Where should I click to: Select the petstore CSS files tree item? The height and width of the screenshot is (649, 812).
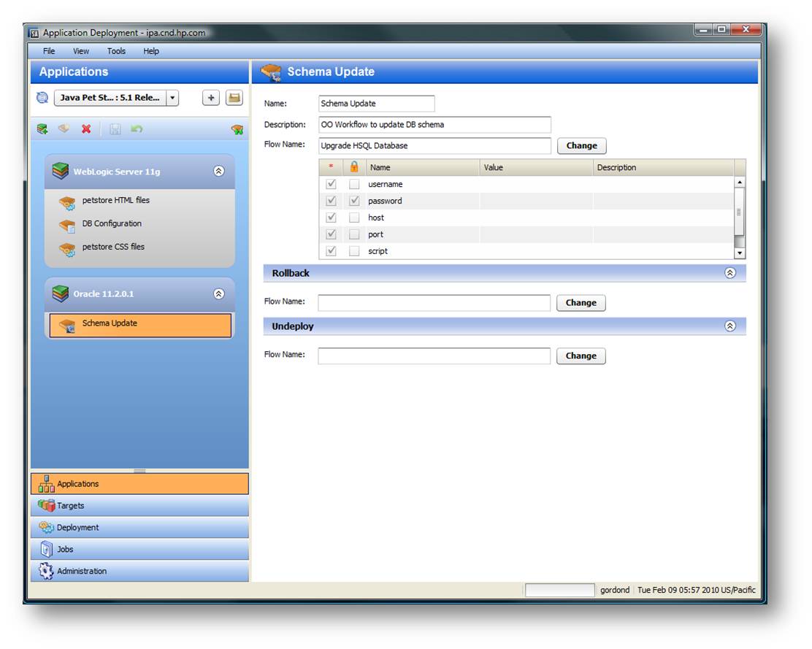tap(113, 247)
